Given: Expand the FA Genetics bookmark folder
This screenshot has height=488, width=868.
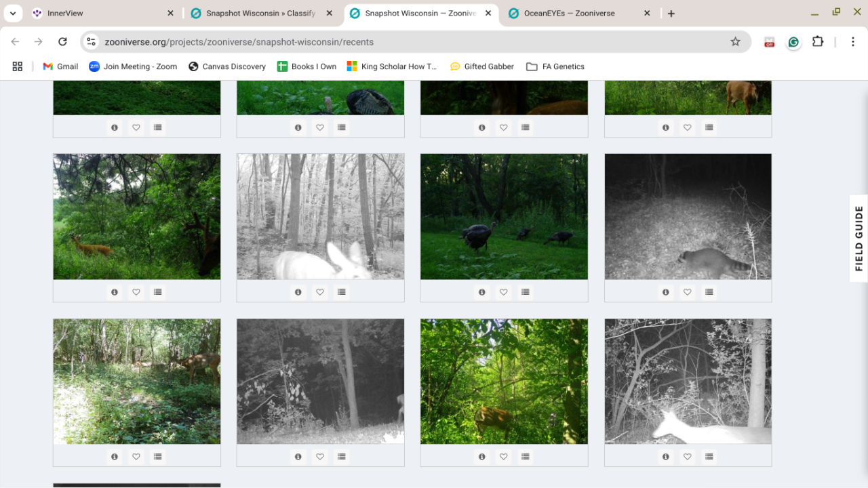Looking at the screenshot, I should [555, 66].
